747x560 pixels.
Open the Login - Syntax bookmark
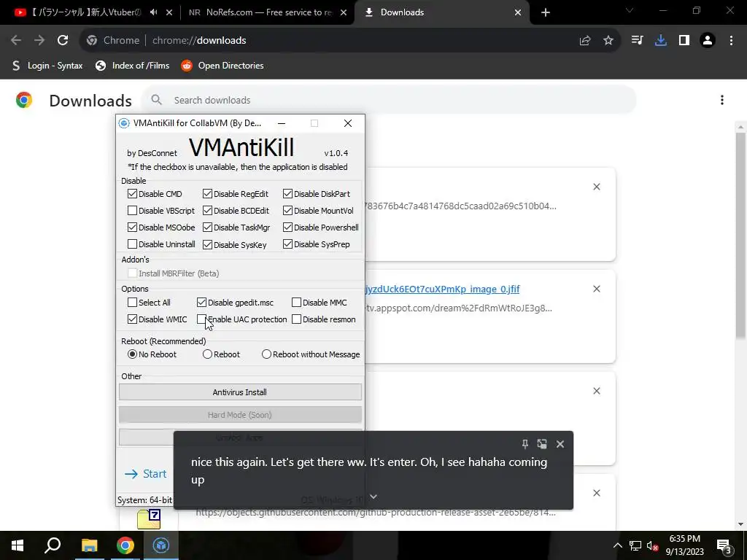pyautogui.click(x=47, y=66)
